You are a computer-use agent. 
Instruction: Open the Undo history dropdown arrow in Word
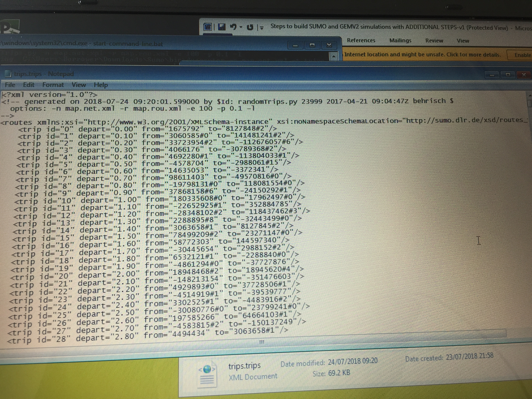click(x=241, y=27)
